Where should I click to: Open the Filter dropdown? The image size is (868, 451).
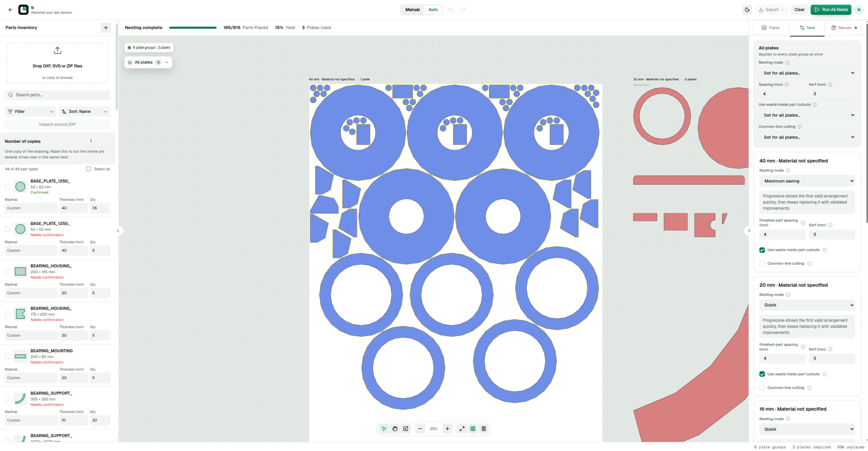click(30, 112)
